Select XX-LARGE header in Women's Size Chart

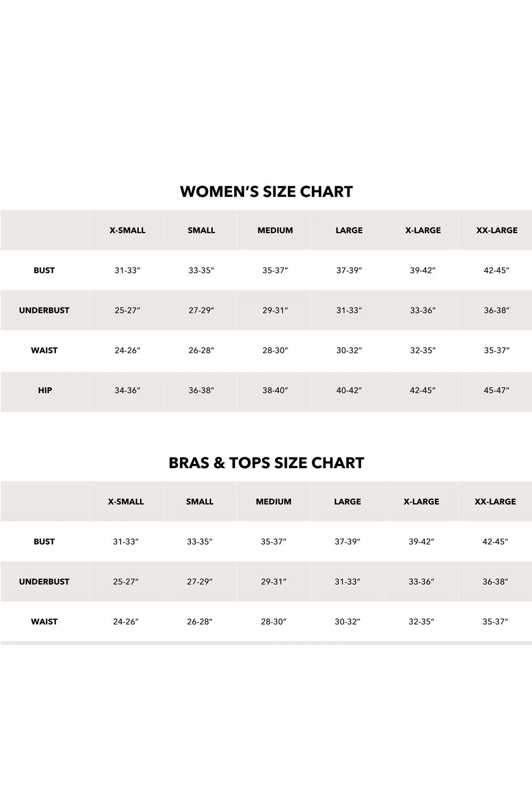pyautogui.click(x=497, y=230)
